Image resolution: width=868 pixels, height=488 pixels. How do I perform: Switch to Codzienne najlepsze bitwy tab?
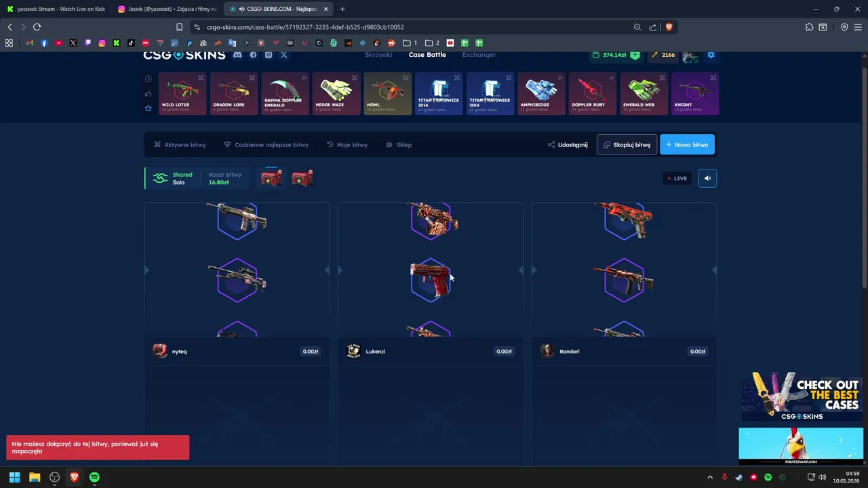267,144
